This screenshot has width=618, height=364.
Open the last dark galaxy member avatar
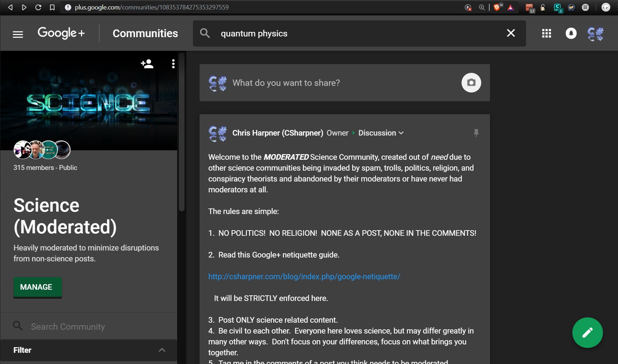click(x=62, y=150)
